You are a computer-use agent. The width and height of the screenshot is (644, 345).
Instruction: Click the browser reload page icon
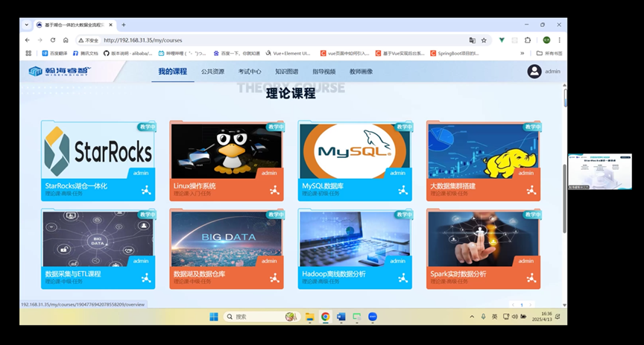(53, 40)
